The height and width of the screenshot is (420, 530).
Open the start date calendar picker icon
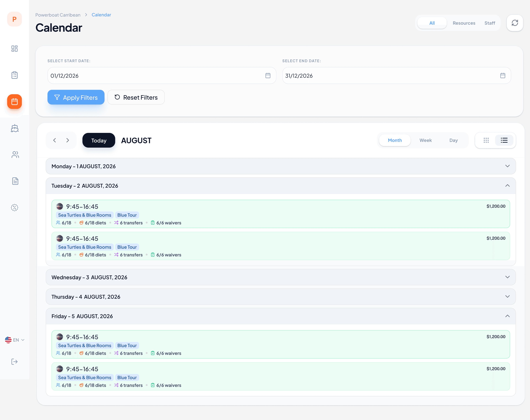coord(268,75)
